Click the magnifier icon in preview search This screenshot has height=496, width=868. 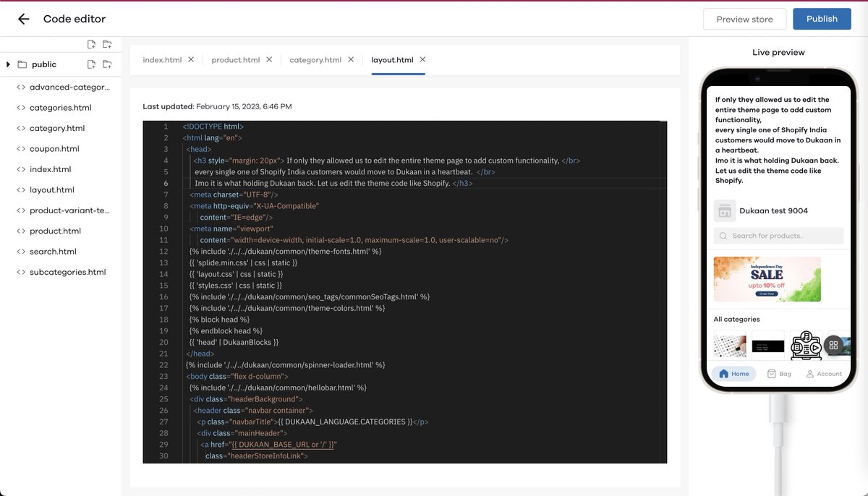(x=723, y=236)
